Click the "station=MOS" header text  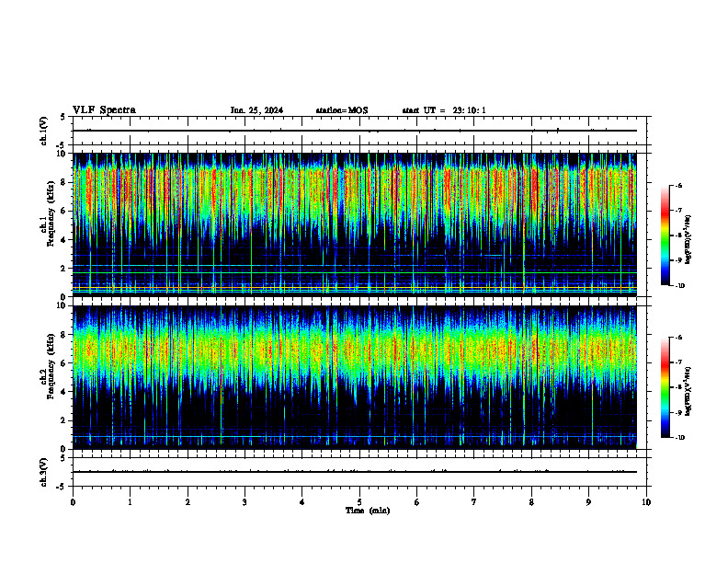coord(342,110)
